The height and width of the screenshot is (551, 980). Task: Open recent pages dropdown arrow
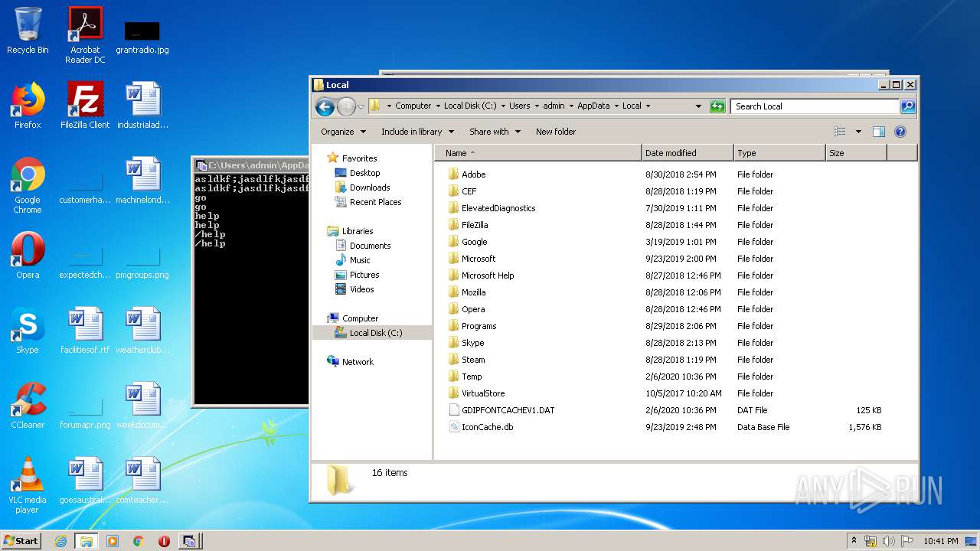coord(361,107)
